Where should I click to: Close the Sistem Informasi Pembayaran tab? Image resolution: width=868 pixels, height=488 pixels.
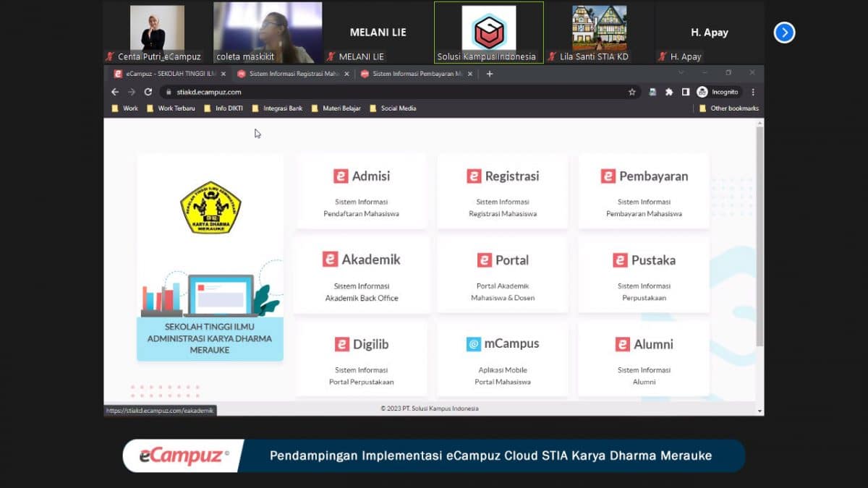click(x=470, y=74)
